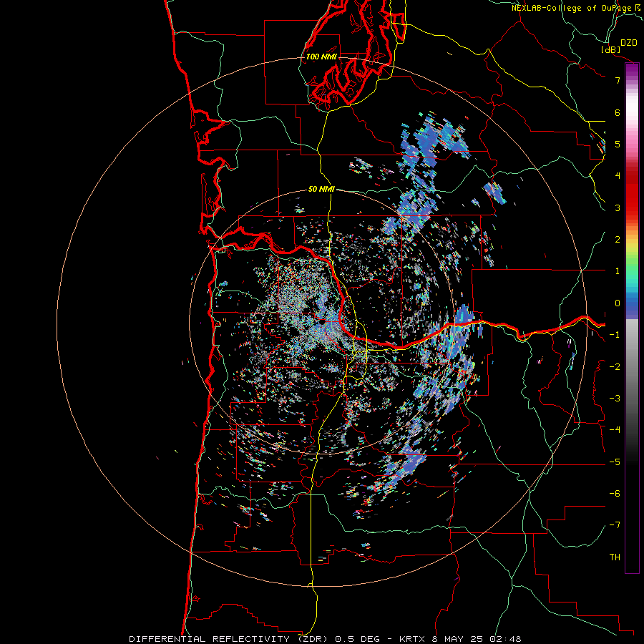Click the -1 value on the color scale
The width and height of the screenshot is (644, 644).
point(615,335)
